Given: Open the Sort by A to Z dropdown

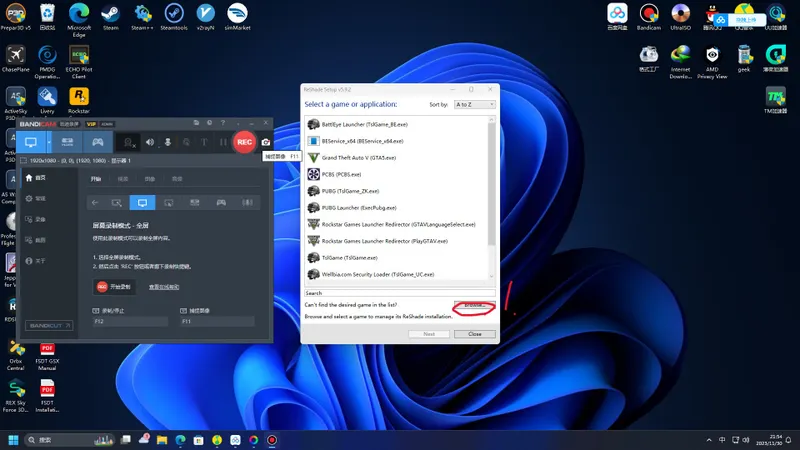Looking at the screenshot, I should pos(474,104).
